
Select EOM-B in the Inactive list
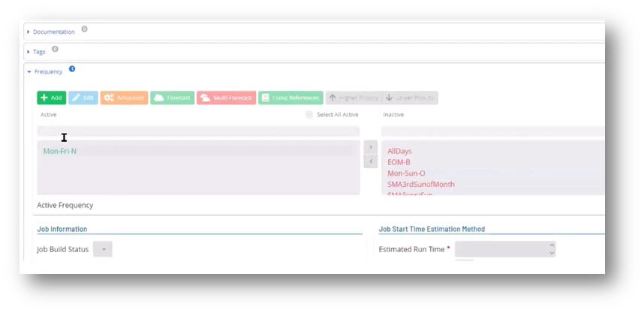[x=399, y=162]
